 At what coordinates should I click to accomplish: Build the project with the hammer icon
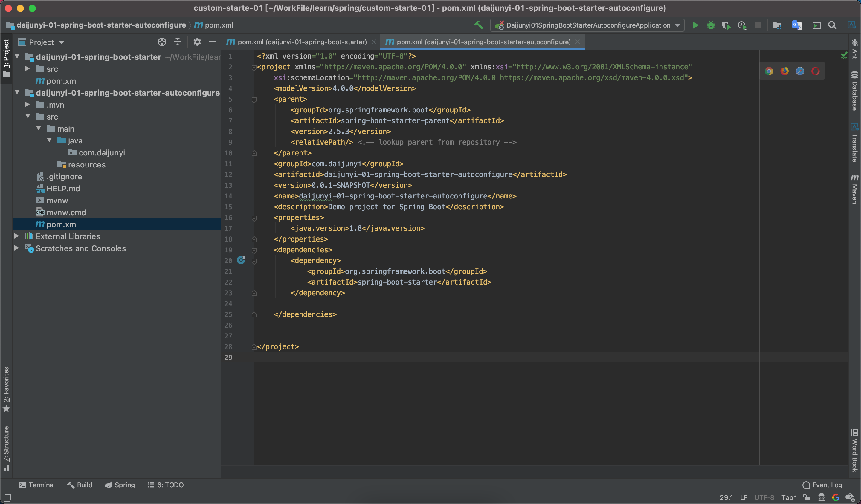[x=478, y=25]
